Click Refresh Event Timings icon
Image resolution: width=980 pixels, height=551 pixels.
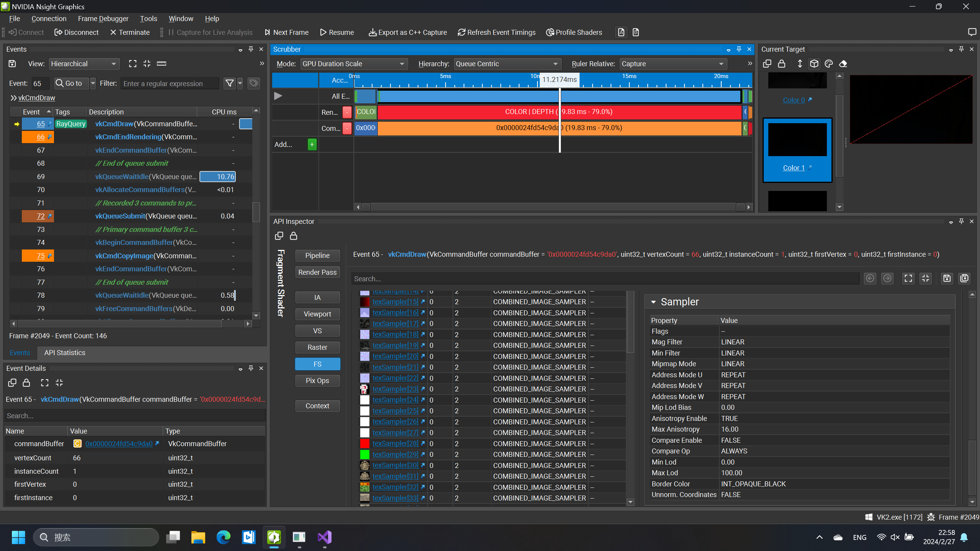coord(461,33)
